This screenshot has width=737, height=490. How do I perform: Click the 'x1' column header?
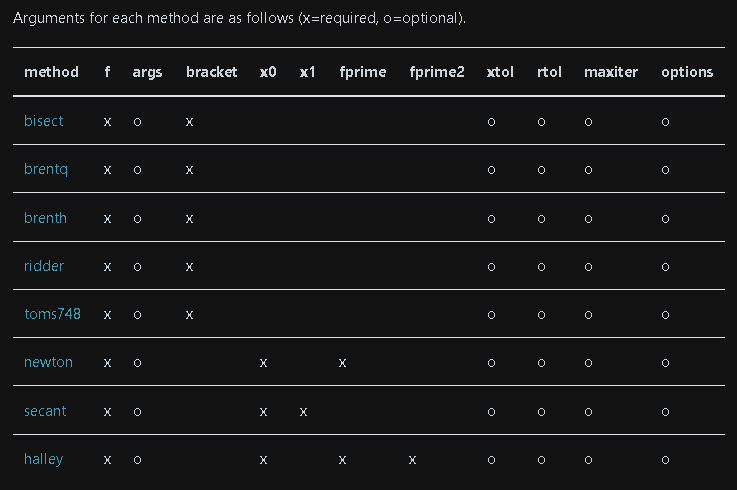307,72
